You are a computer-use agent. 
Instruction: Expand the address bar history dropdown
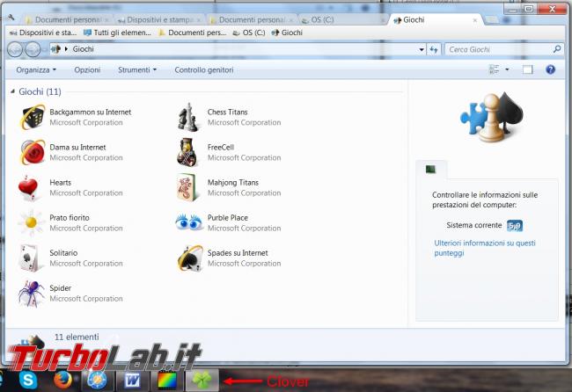tap(422, 49)
